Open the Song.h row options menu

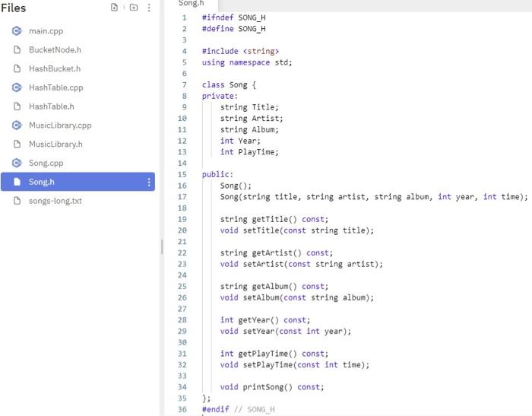(x=149, y=183)
